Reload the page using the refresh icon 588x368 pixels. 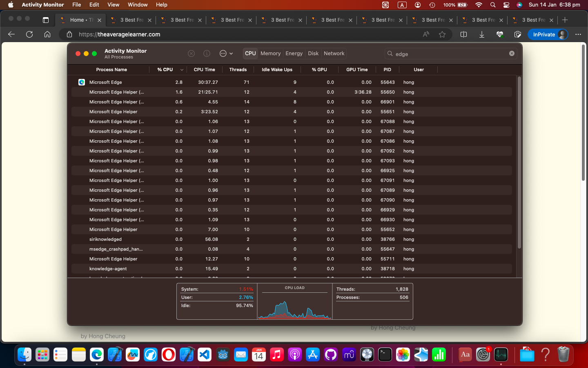29,34
